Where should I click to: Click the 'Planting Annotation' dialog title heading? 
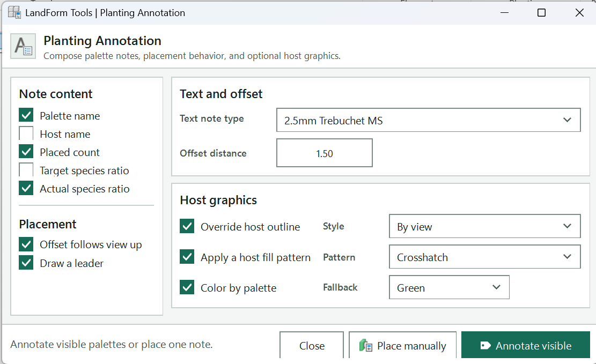click(x=102, y=41)
